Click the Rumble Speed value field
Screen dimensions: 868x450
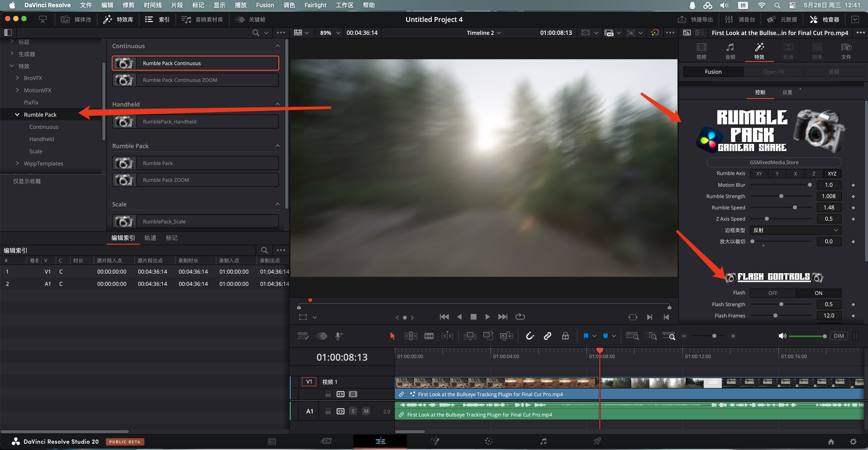[829, 208]
